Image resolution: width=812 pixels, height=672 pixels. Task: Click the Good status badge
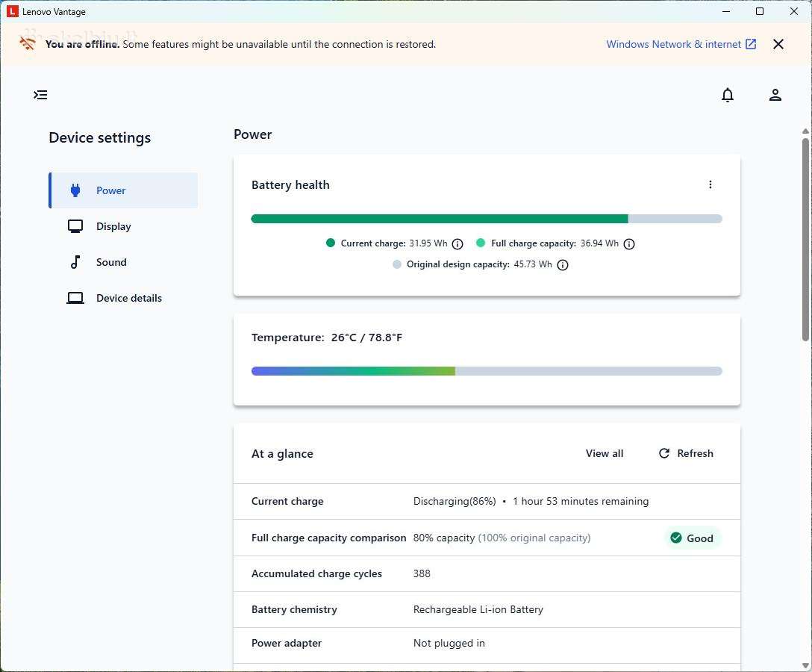coord(692,538)
